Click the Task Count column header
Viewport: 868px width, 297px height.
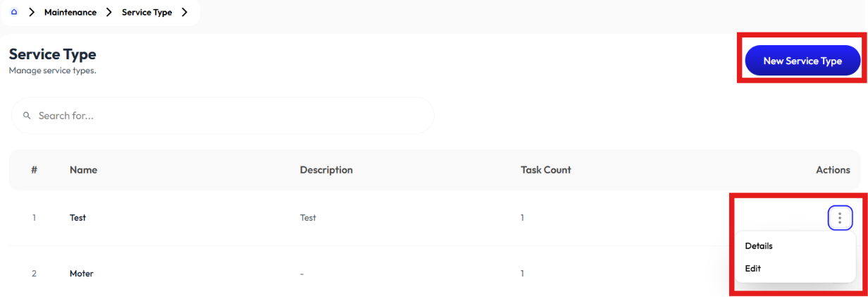546,170
